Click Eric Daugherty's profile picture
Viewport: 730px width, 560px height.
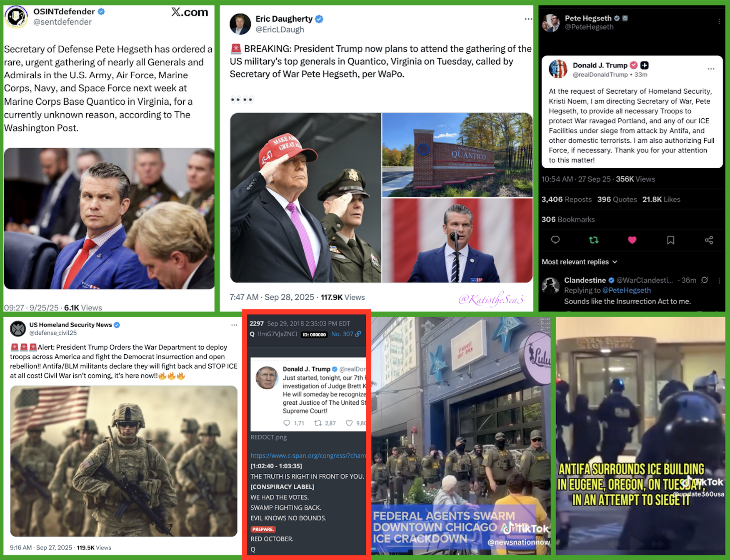[240, 24]
